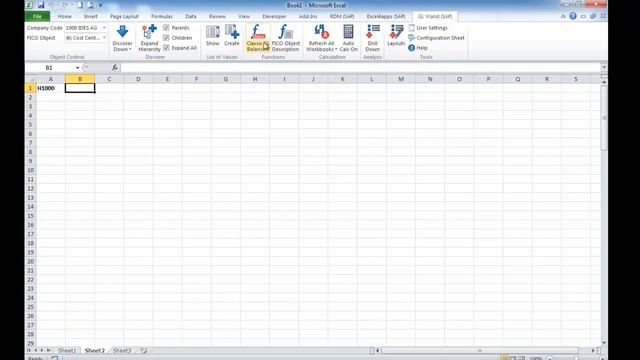Open the Sheet1 worksheet tab
This screenshot has width=640, height=360.
tap(67, 350)
